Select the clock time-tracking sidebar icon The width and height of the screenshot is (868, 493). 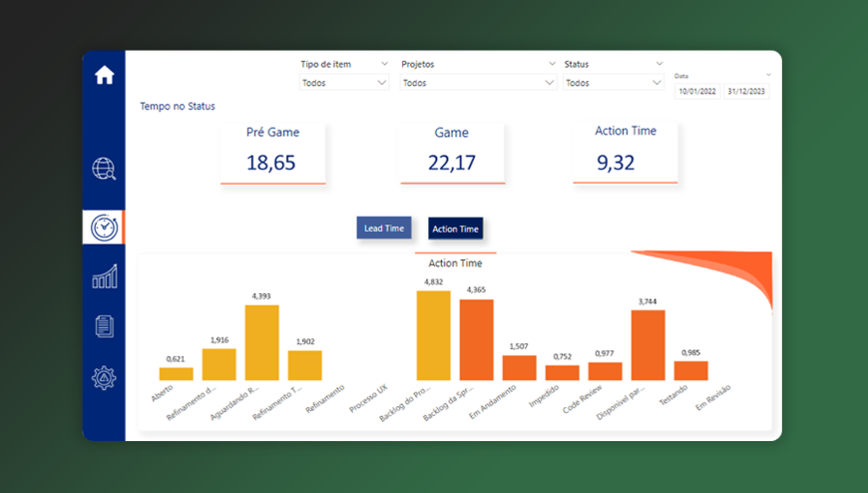tap(104, 228)
